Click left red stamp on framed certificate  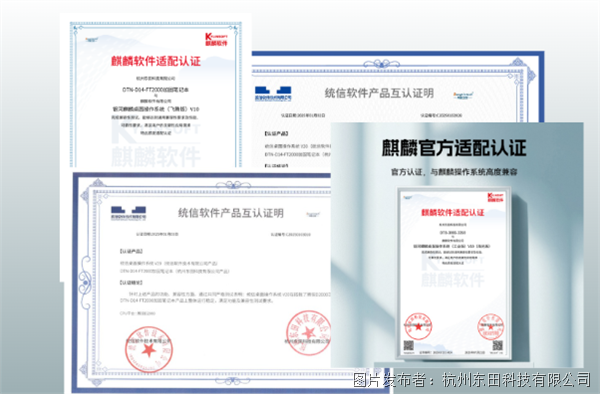coord(418,326)
